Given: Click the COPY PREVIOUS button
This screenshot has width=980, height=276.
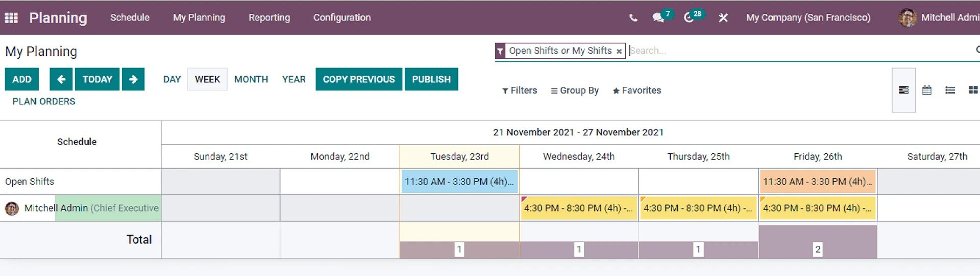Looking at the screenshot, I should tap(359, 79).
